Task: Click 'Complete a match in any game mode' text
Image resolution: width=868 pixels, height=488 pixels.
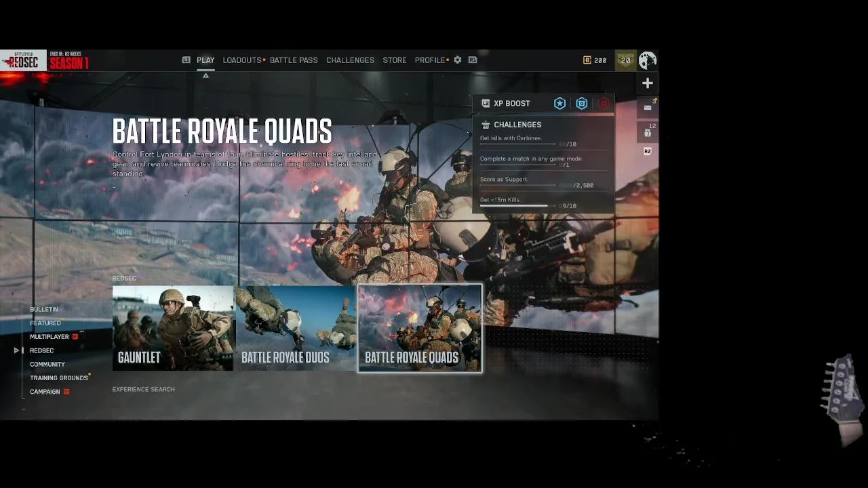Action: point(531,159)
